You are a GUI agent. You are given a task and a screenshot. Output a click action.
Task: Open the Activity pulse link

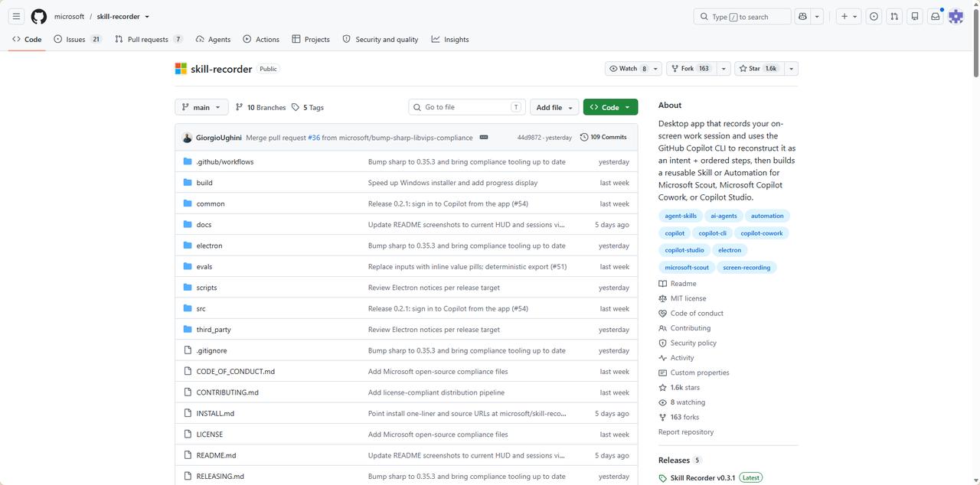click(676, 357)
